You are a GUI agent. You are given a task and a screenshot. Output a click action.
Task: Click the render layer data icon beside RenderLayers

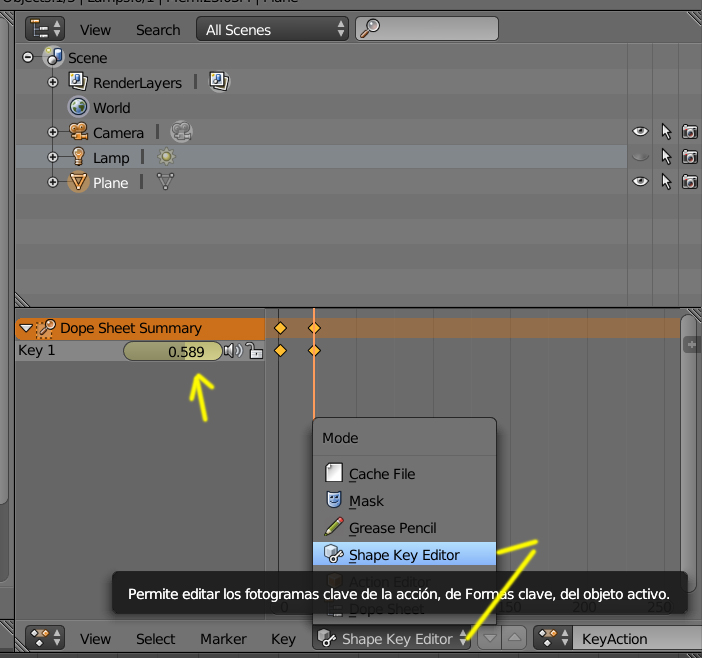pyautogui.click(x=219, y=82)
